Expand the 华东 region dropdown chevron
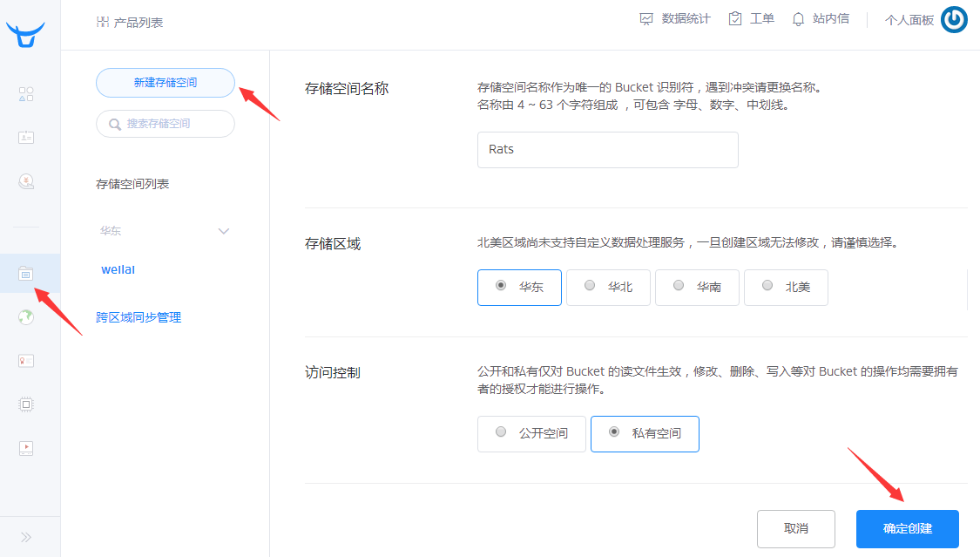 click(224, 231)
